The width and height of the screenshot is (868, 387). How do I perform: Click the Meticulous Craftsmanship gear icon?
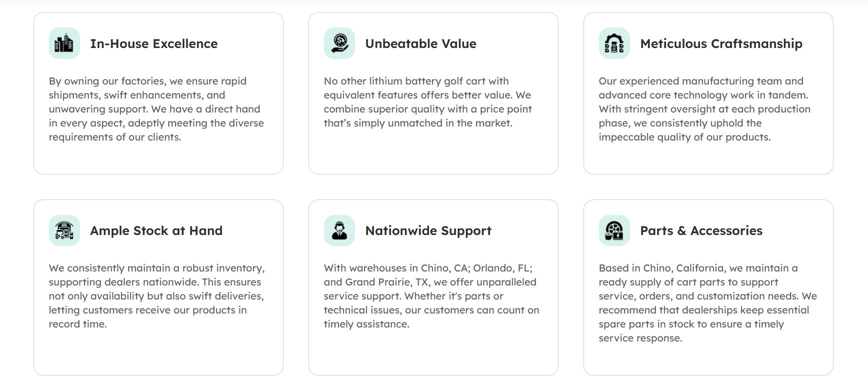point(614,43)
